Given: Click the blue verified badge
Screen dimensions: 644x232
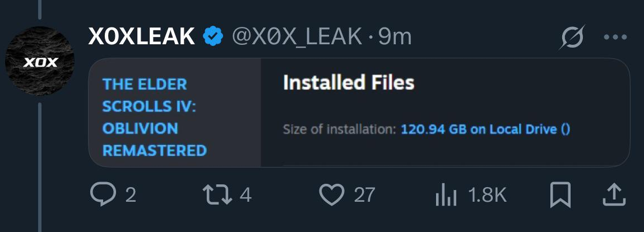Looking at the screenshot, I should coord(212,37).
